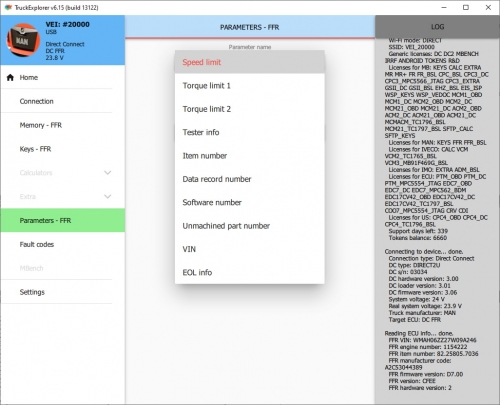
Task: Click the Tokens balance: 6660 log line
Action: 418,238
